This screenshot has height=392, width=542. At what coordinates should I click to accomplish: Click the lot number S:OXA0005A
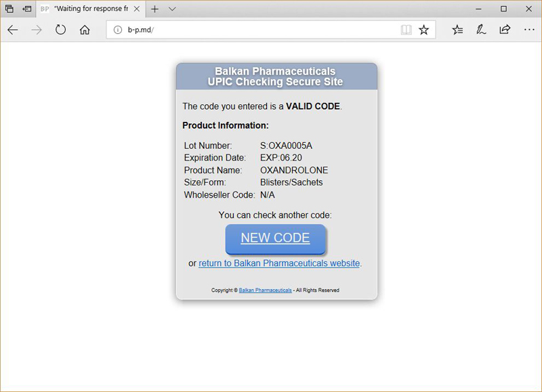[286, 146]
